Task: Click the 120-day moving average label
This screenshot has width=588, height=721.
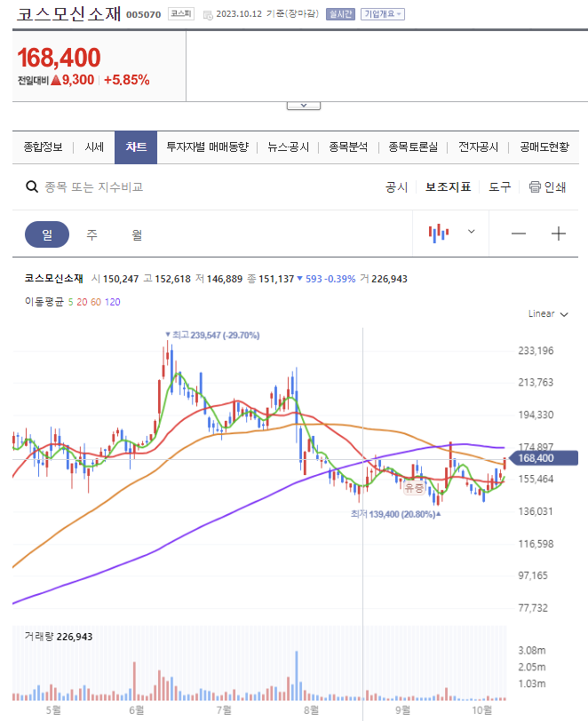Action: 113,302
